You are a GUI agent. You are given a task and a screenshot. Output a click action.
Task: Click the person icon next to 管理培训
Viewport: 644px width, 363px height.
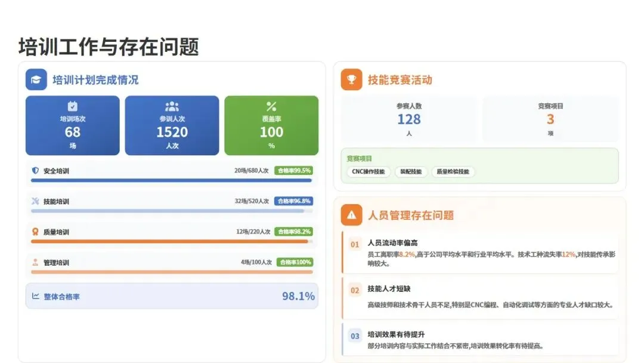pyautogui.click(x=35, y=262)
